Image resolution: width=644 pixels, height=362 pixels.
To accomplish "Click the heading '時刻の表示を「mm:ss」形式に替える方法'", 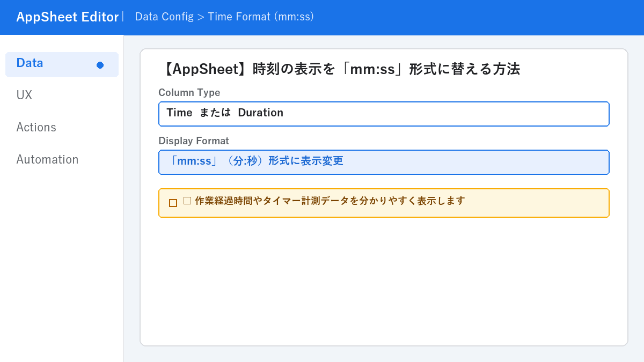I will tap(340, 69).
